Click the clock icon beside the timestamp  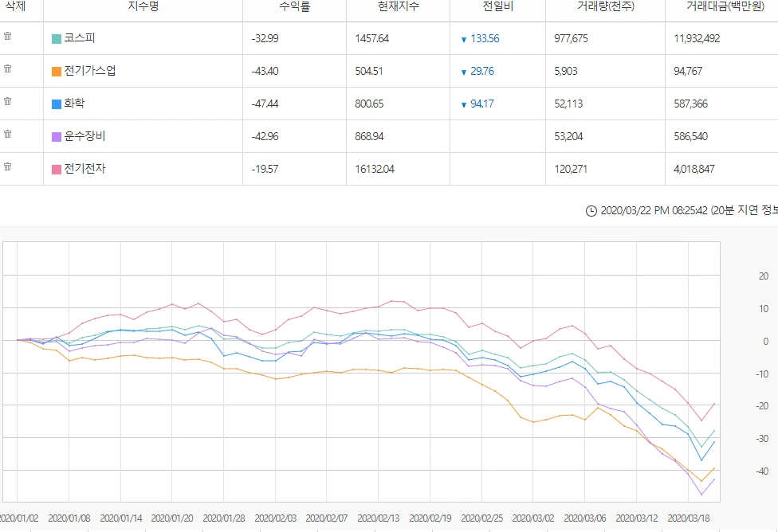591,211
